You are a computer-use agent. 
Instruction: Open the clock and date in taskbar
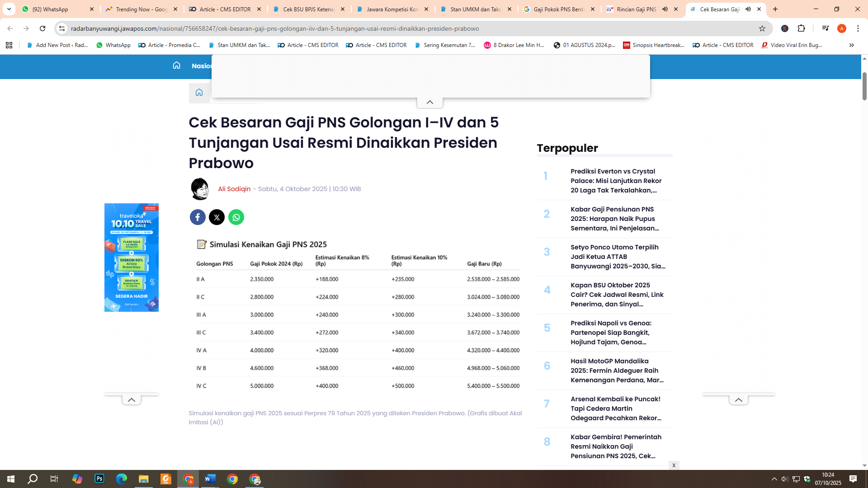pyautogui.click(x=828, y=479)
